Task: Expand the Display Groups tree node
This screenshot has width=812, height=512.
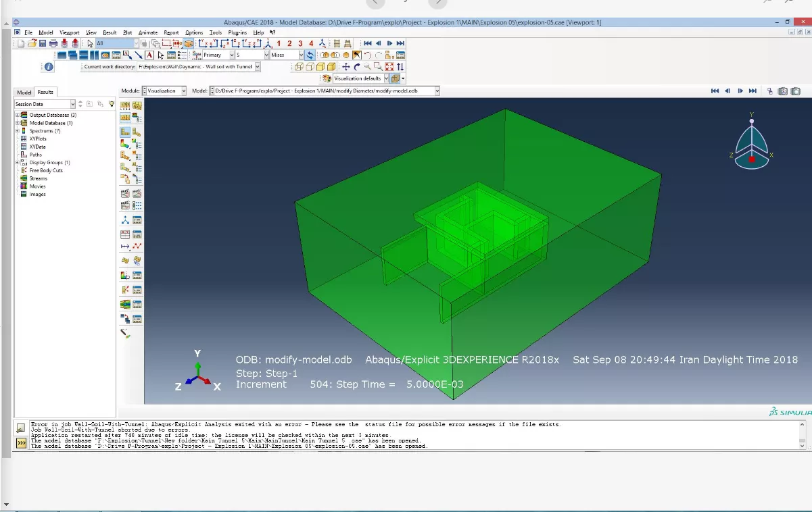Action: (x=18, y=162)
